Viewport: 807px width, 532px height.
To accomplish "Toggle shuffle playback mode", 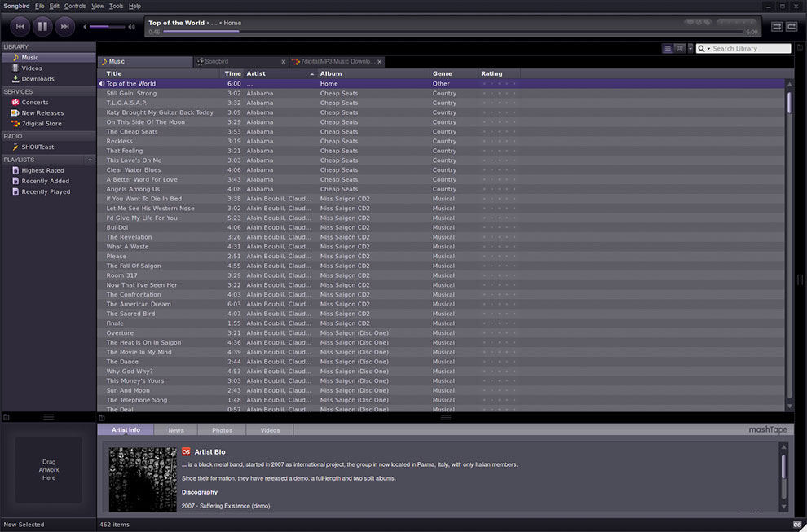I will (x=777, y=27).
